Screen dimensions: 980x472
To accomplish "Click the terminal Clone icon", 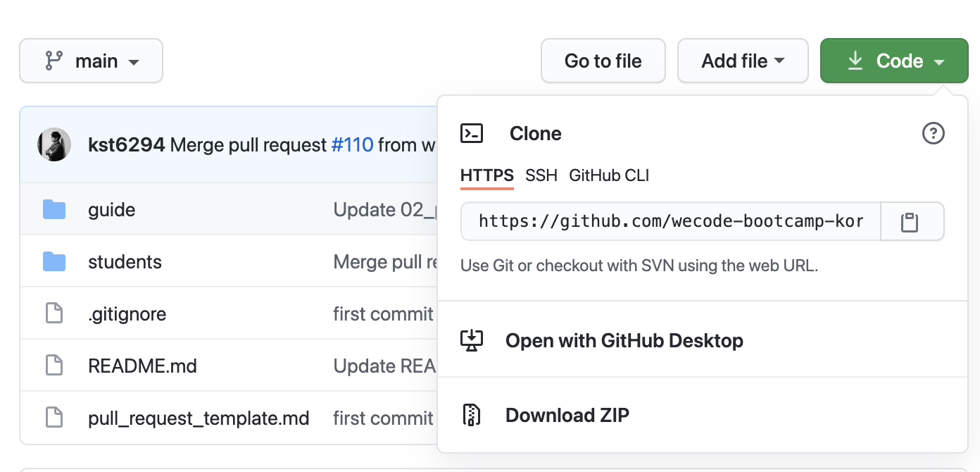I will point(472,133).
